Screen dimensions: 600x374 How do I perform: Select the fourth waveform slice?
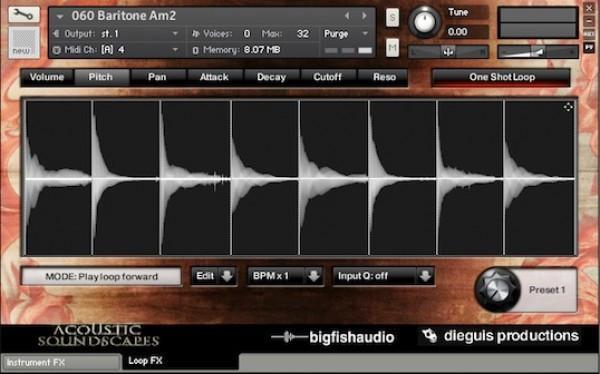point(265,178)
